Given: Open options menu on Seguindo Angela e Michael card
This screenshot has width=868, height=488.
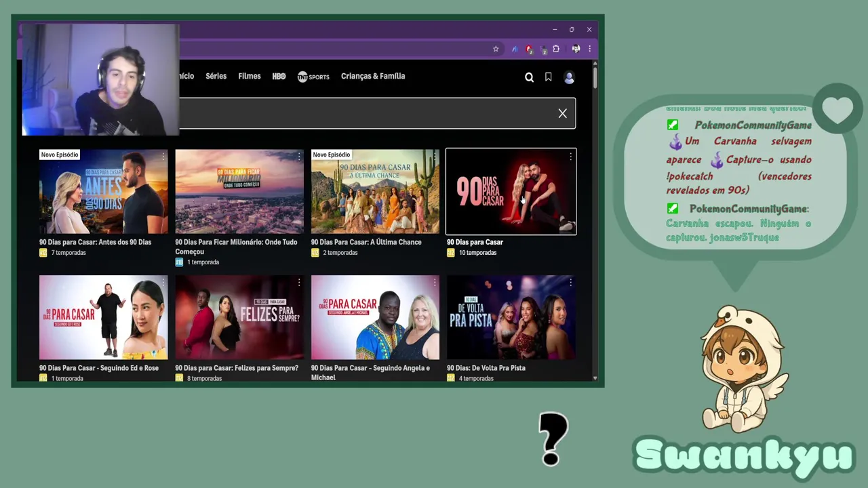Looking at the screenshot, I should [x=435, y=283].
